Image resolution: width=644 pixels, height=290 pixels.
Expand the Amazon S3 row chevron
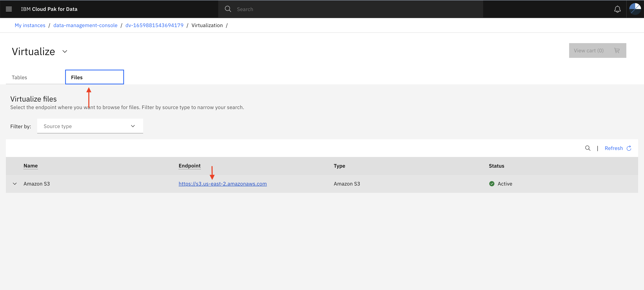coord(15,184)
